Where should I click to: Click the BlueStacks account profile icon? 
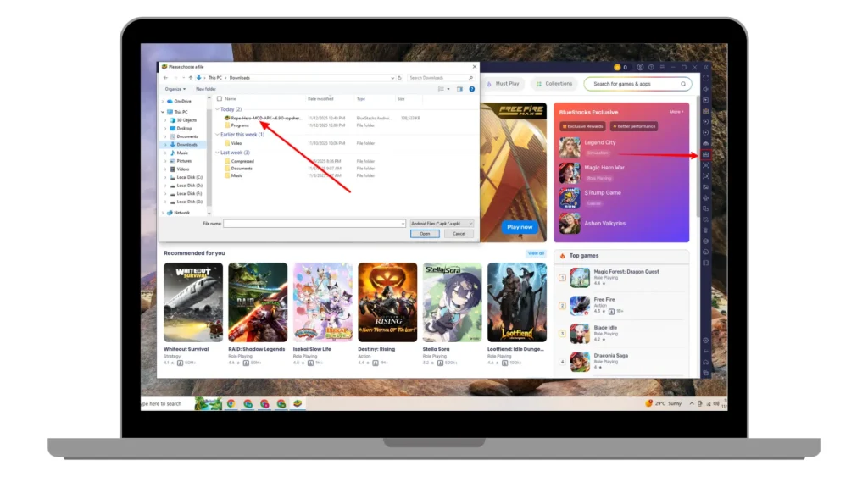coord(640,68)
